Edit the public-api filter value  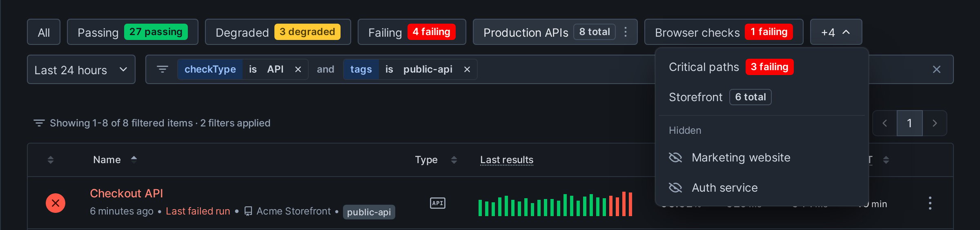428,69
